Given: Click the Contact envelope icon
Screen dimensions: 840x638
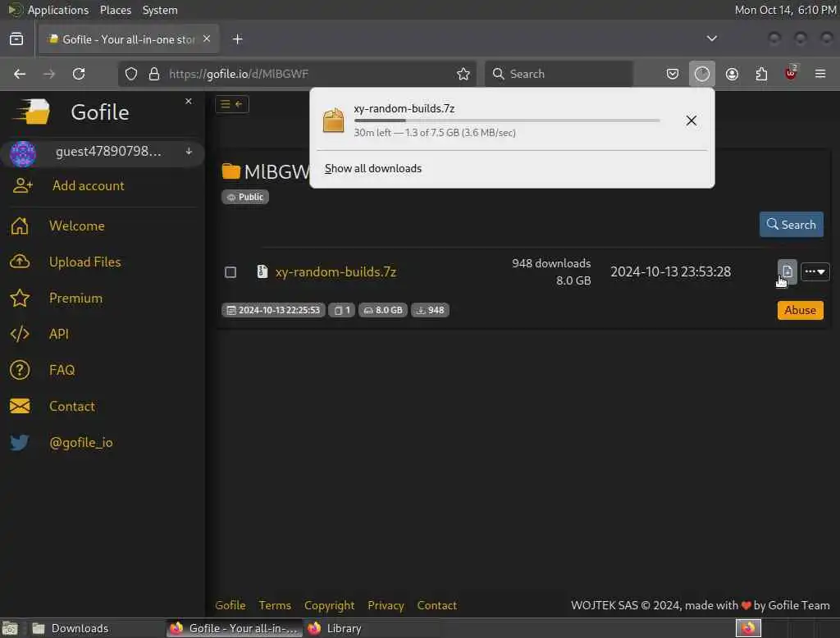Looking at the screenshot, I should tap(20, 407).
